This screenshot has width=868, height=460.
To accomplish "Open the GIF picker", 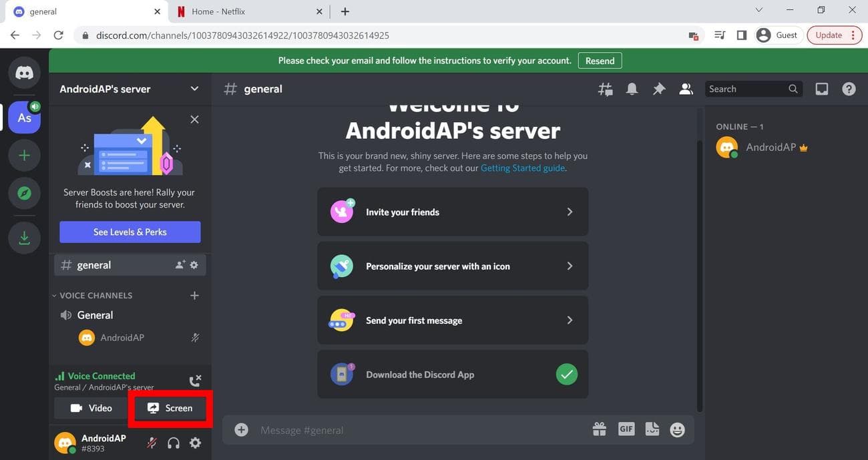I will coord(626,429).
